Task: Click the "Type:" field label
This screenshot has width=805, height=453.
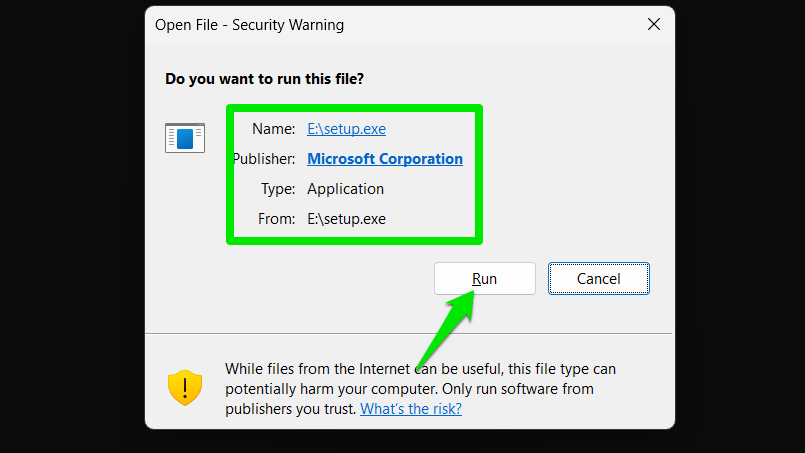Action: 277,189
